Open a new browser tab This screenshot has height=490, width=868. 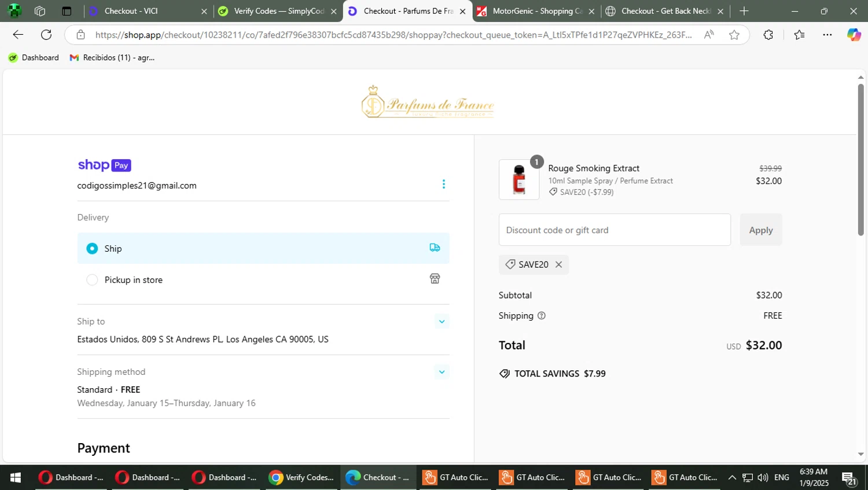(744, 11)
